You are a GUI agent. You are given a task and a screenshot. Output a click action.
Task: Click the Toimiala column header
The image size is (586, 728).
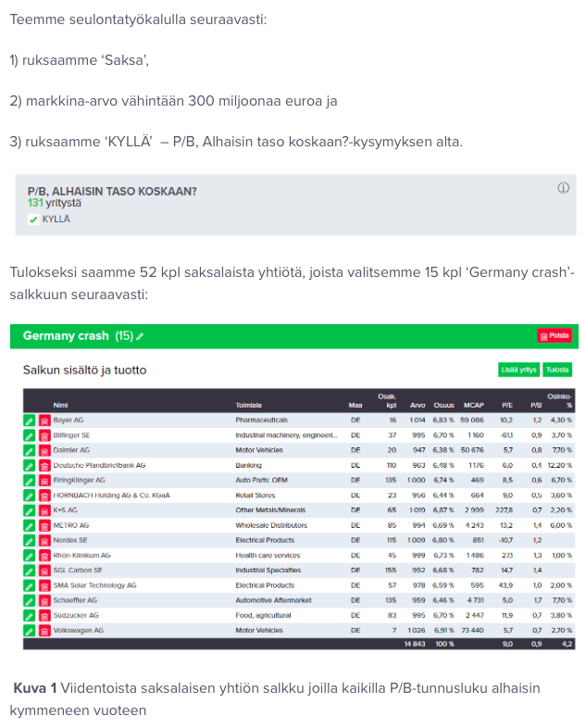(x=248, y=405)
